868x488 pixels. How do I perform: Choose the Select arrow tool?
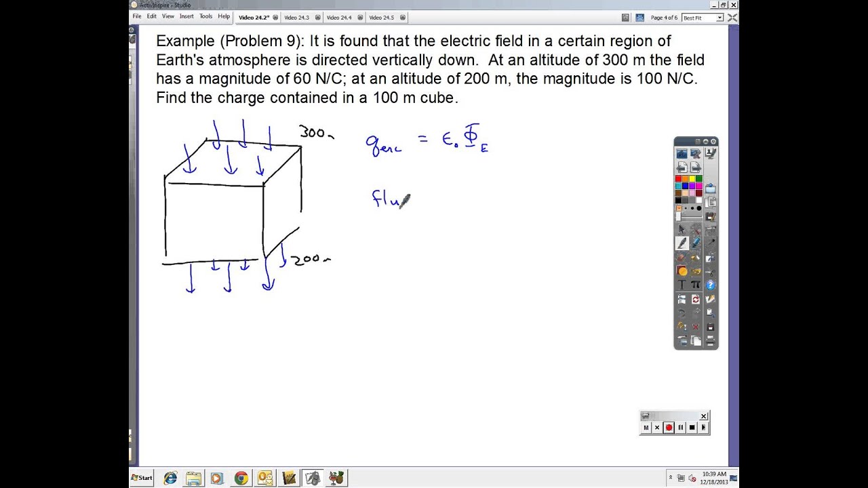point(682,229)
